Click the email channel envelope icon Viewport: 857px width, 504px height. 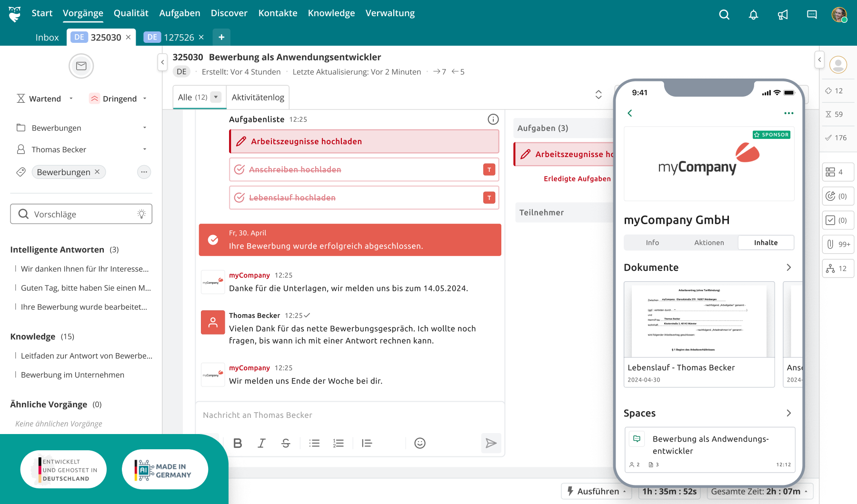tap(81, 66)
